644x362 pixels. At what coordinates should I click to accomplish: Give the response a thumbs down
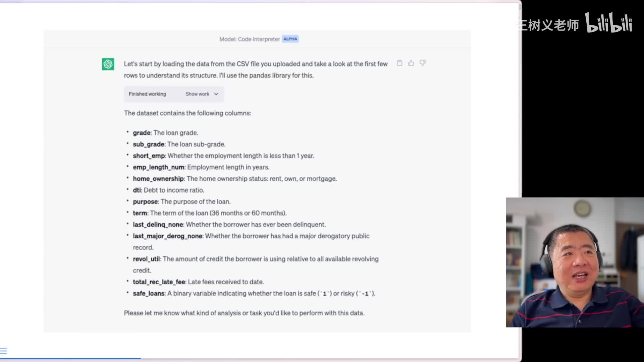(423, 63)
